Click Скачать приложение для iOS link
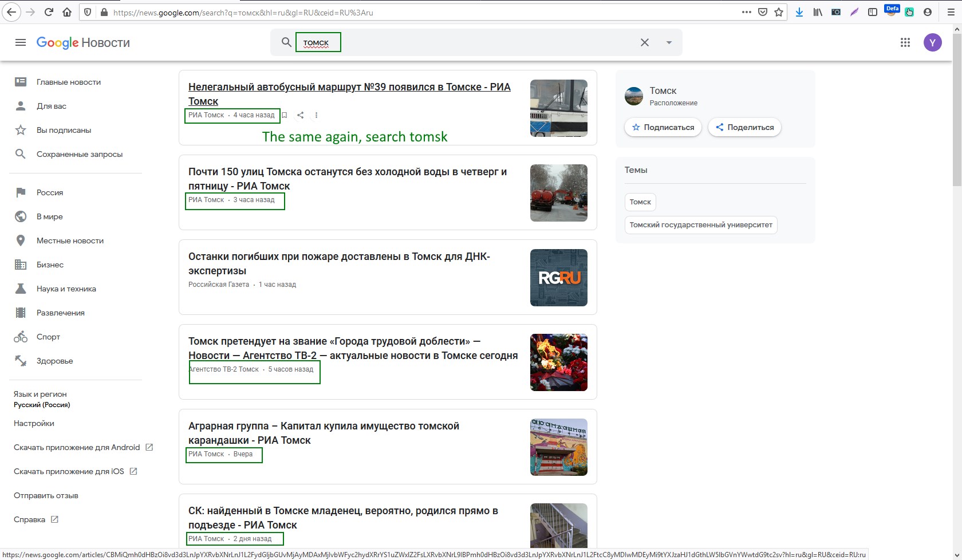 (75, 471)
